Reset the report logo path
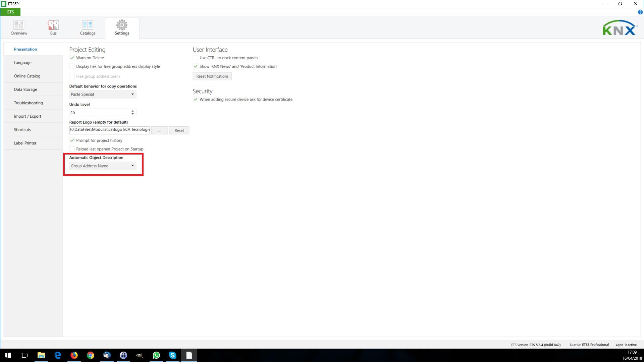This screenshot has width=644, height=362. pos(179,130)
